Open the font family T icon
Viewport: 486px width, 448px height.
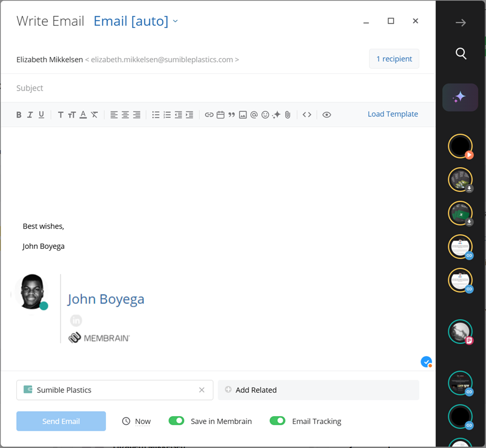60,115
